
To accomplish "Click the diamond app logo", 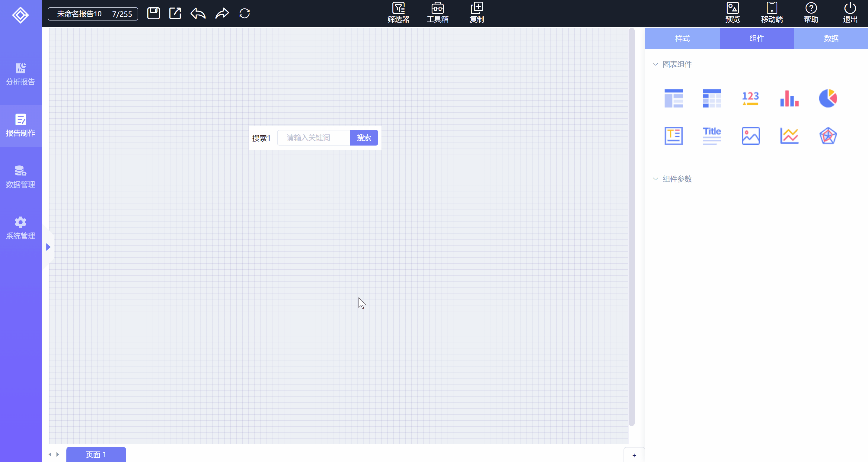I will click(x=21, y=15).
